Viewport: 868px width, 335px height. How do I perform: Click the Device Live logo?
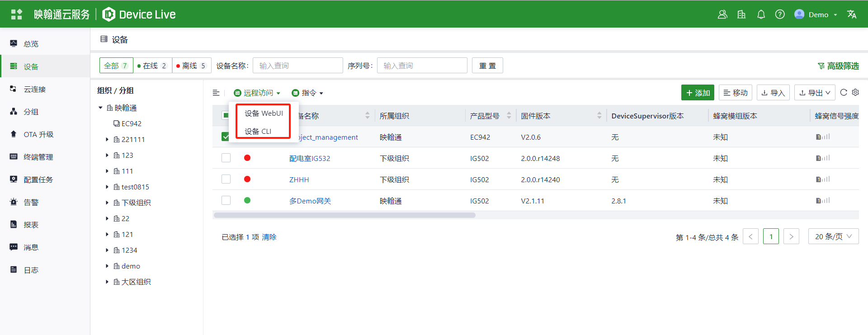(139, 14)
